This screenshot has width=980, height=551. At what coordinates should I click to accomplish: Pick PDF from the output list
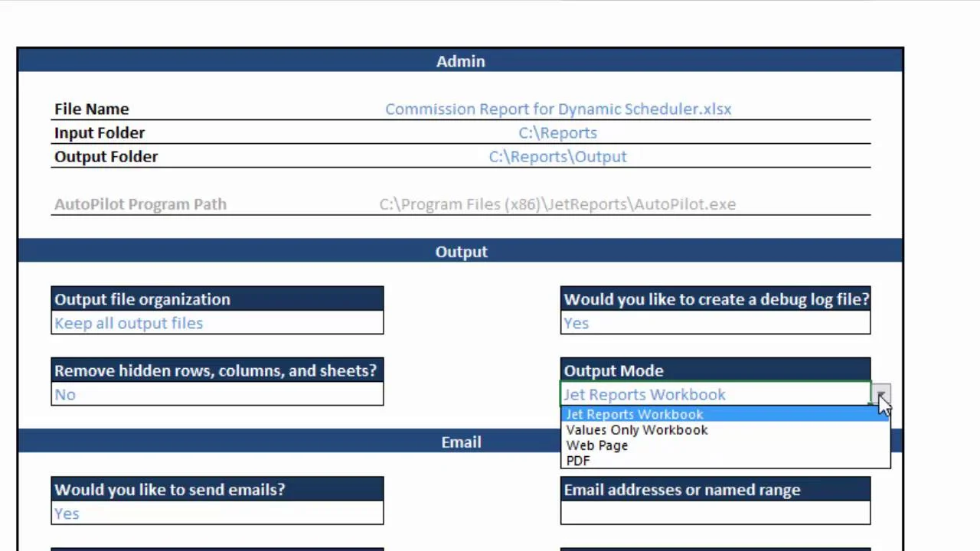tap(578, 461)
